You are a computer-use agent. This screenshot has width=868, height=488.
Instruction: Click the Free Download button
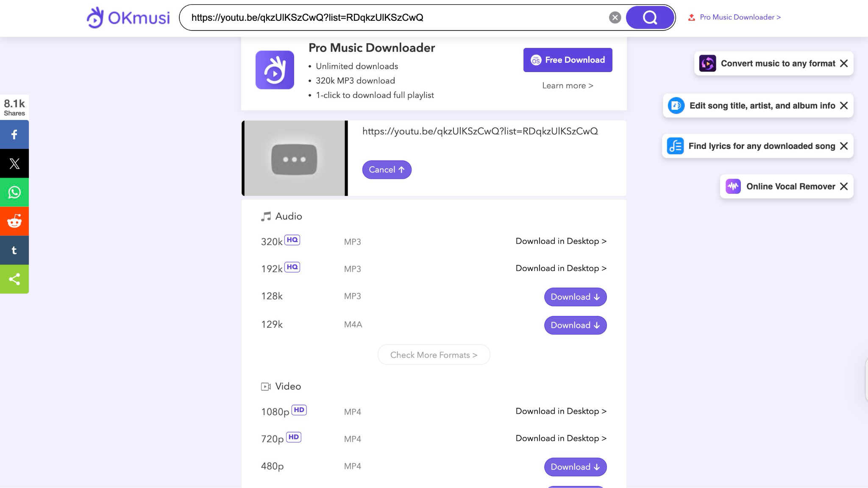tap(568, 60)
